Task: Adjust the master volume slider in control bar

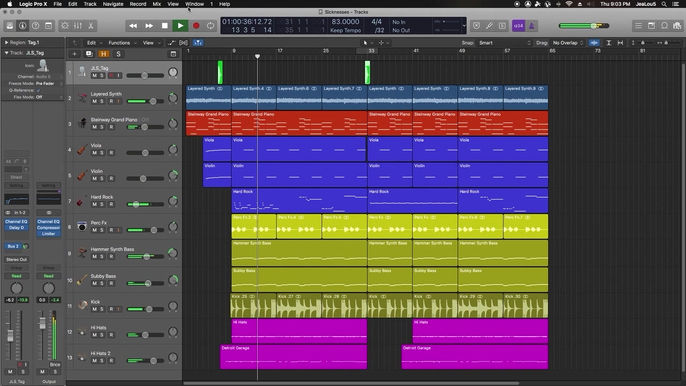Action: [x=584, y=26]
